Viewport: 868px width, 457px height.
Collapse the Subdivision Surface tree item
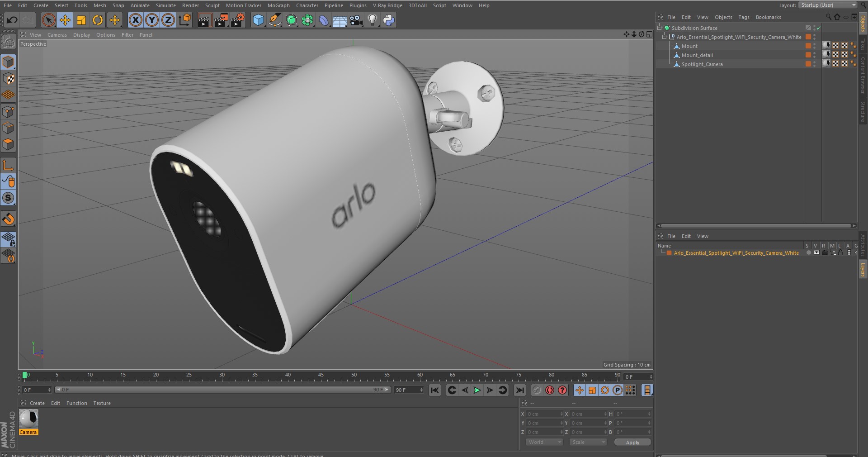click(x=660, y=28)
